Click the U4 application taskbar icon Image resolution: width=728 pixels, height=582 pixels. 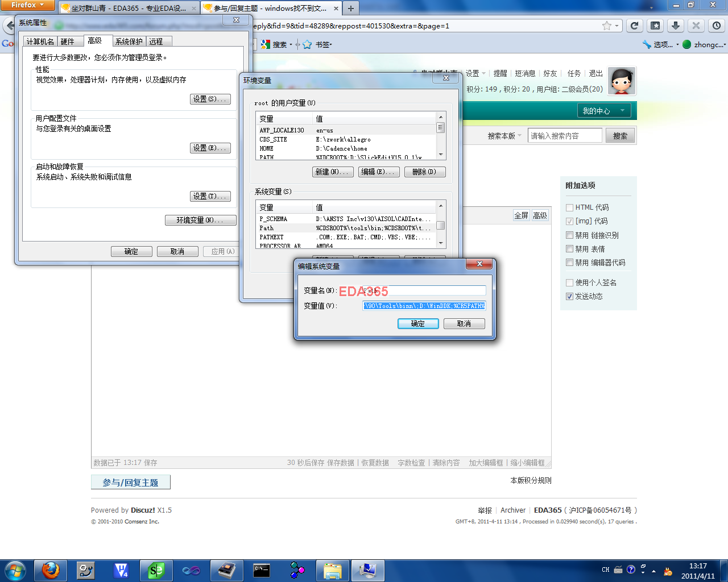121,570
